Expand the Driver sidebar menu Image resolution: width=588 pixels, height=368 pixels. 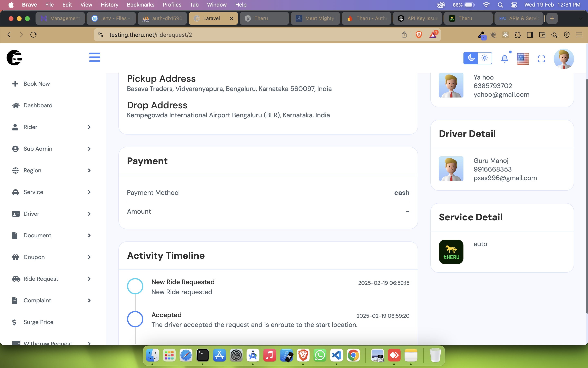coord(51,214)
